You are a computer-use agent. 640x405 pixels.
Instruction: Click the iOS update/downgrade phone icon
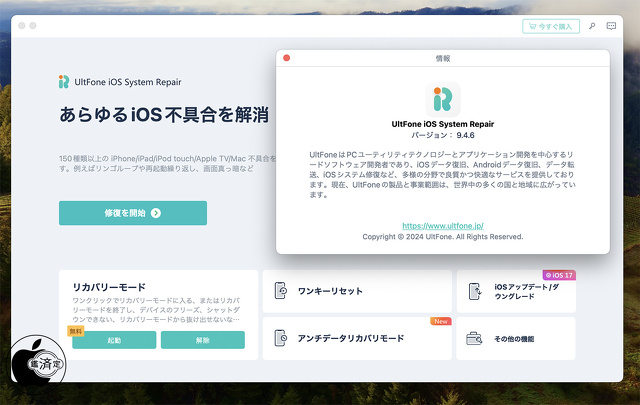pyautogui.click(x=475, y=291)
